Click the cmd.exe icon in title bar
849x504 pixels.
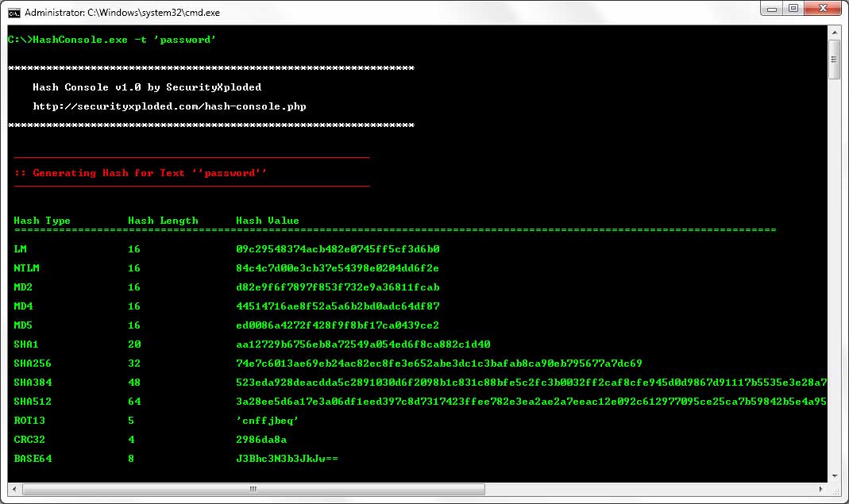(x=14, y=12)
